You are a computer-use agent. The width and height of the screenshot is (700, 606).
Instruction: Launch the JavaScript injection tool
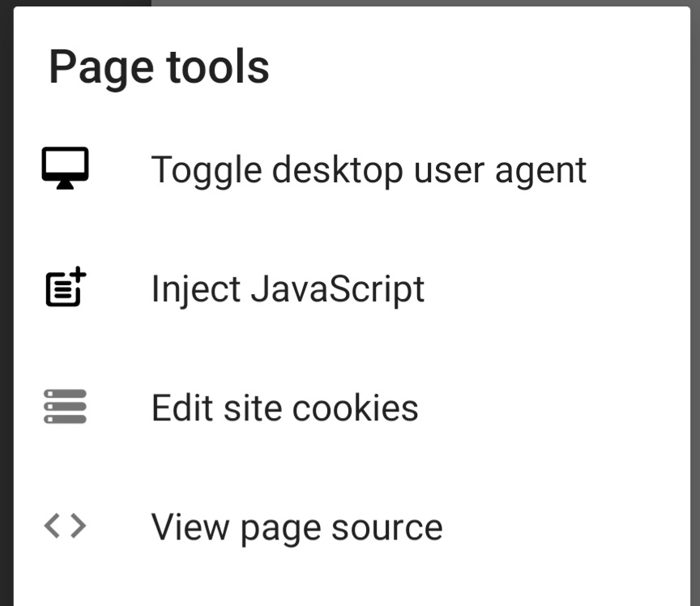pos(288,288)
